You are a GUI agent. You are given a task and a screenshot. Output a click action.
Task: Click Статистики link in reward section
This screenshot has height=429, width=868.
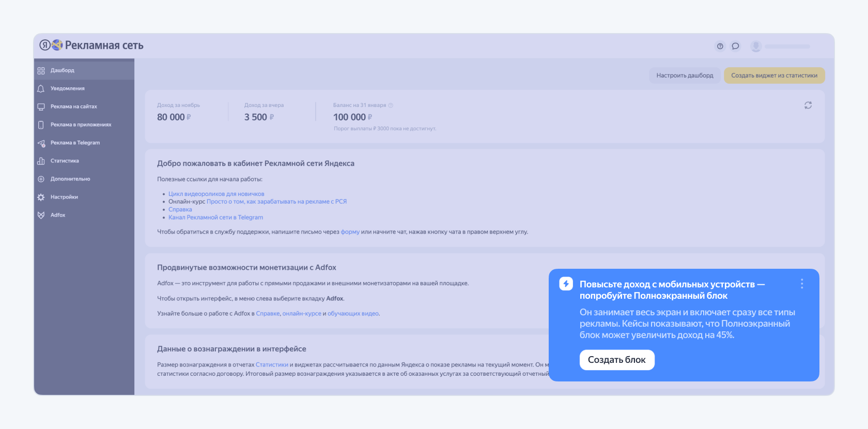coord(272,364)
